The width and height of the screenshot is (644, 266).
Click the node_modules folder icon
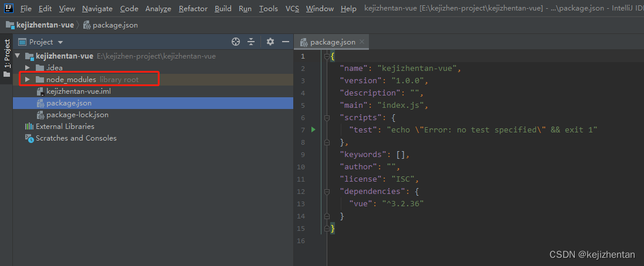[x=39, y=79]
